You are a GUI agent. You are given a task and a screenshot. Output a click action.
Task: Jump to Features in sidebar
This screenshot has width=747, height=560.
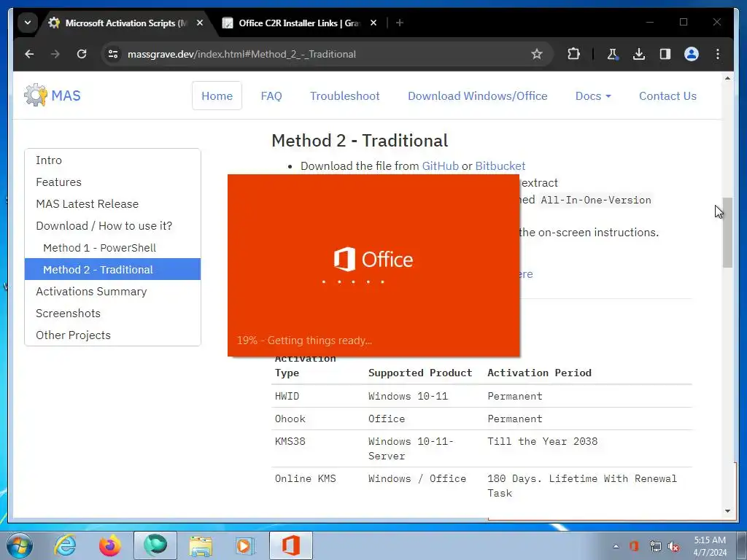112,182
